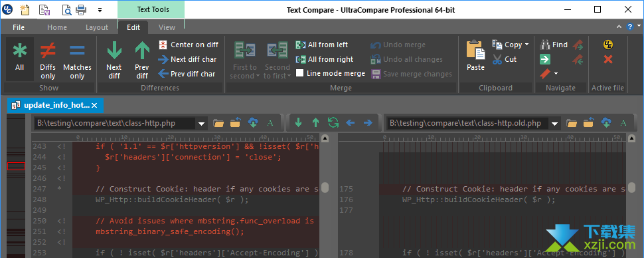This screenshot has width=644, height=258.
Task: Open the bookmark options dropdown arrow
Action: [x=556, y=74]
